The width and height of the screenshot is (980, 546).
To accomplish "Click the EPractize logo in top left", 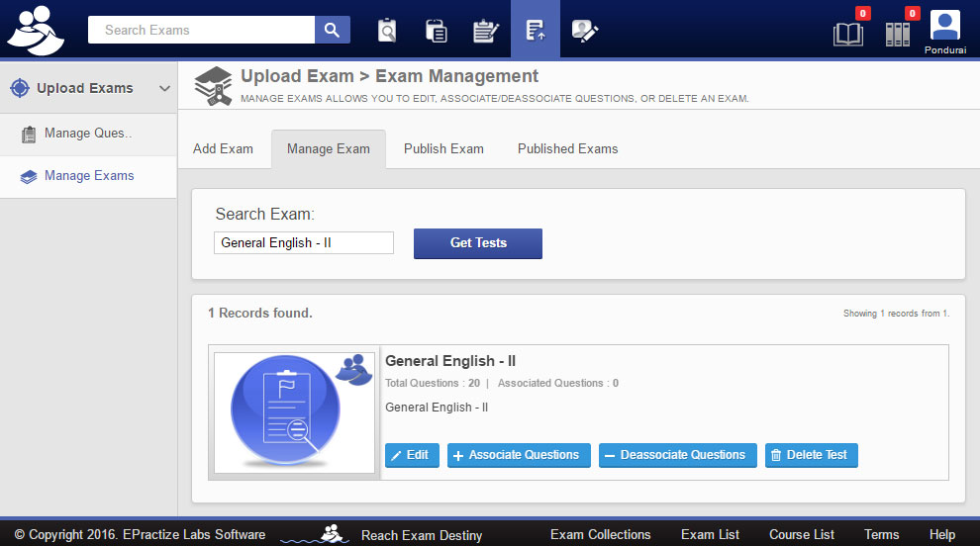I will (x=36, y=30).
